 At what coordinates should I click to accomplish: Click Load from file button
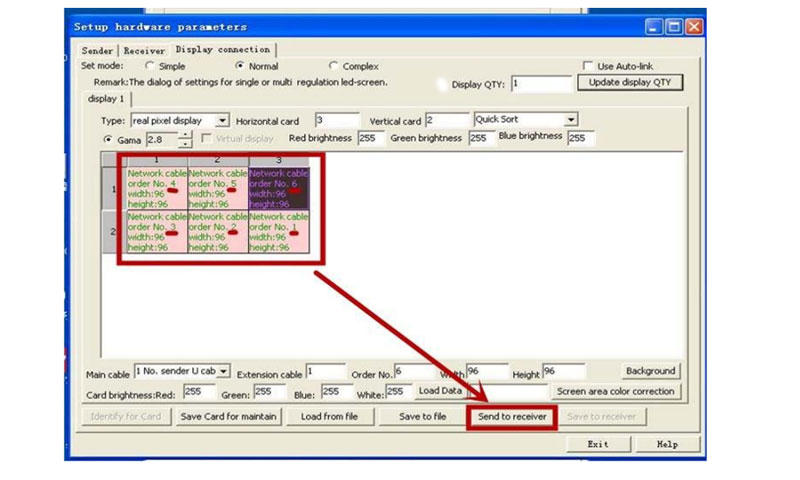[x=330, y=417]
